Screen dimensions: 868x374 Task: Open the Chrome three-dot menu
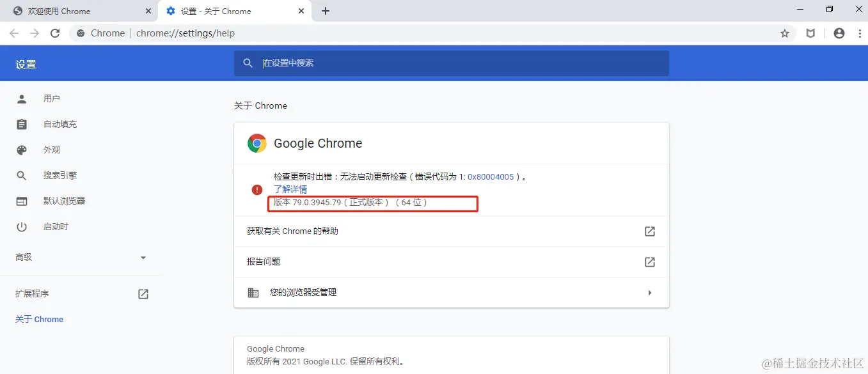[x=860, y=33]
